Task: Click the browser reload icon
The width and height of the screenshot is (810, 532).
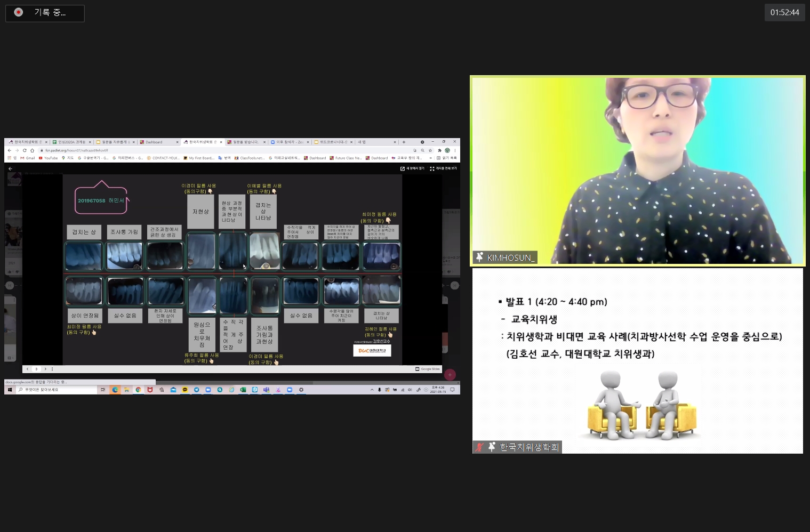Action: point(25,150)
